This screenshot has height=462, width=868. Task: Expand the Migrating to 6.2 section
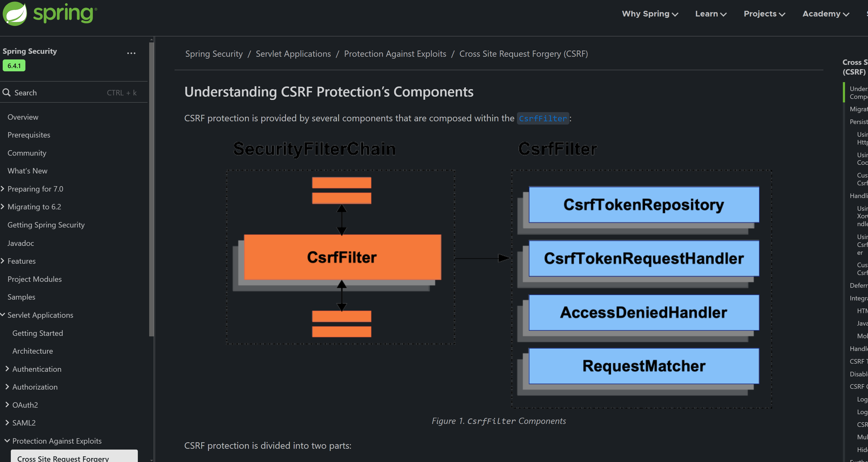tap(3, 207)
